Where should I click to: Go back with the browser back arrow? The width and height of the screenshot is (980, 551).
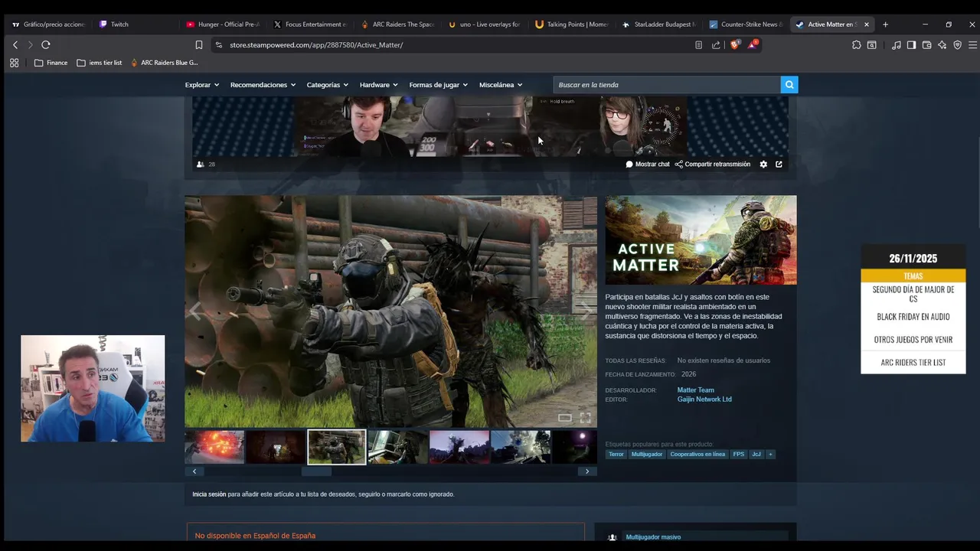[15, 45]
